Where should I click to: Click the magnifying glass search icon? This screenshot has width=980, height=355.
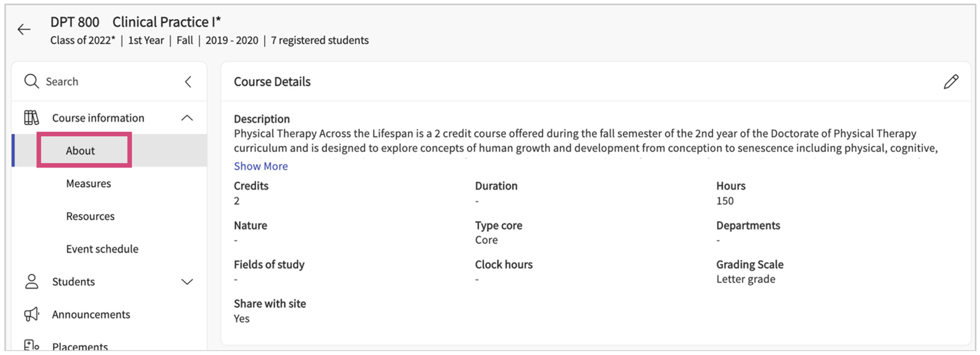pos(31,81)
